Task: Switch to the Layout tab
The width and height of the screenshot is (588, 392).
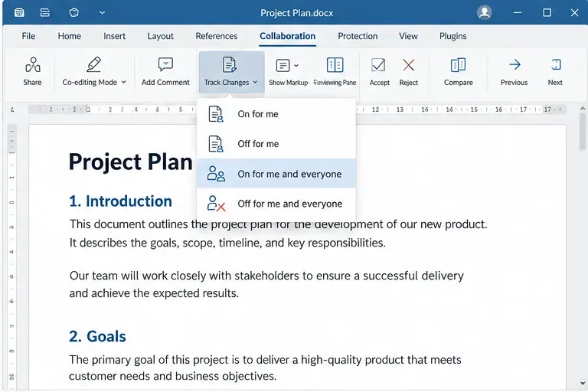Action: [x=160, y=36]
